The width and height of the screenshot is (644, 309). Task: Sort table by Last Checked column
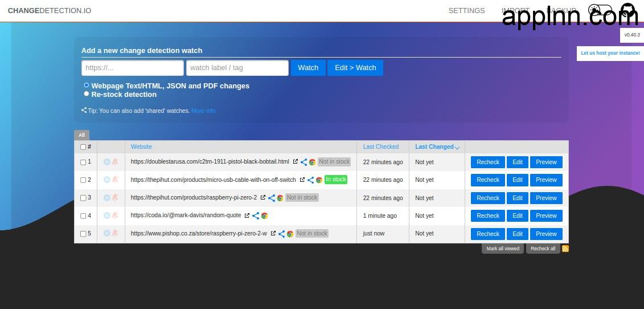coord(381,147)
